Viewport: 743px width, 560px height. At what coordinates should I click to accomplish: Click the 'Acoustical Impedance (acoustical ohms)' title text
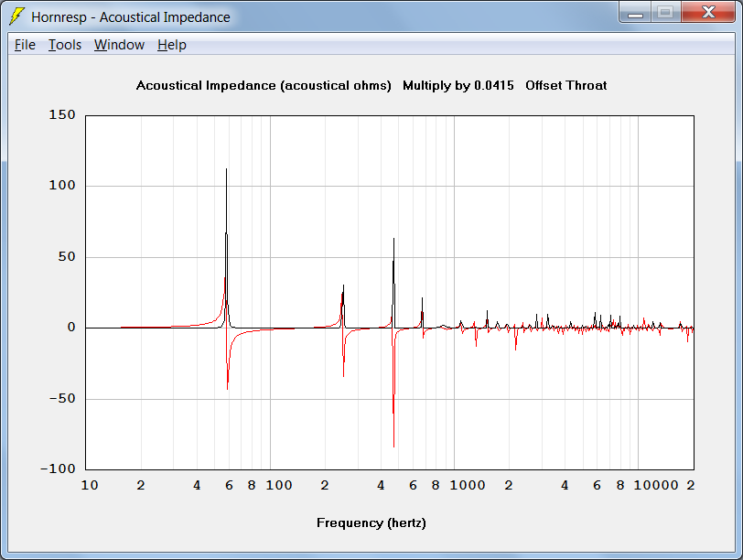pyautogui.click(x=264, y=86)
